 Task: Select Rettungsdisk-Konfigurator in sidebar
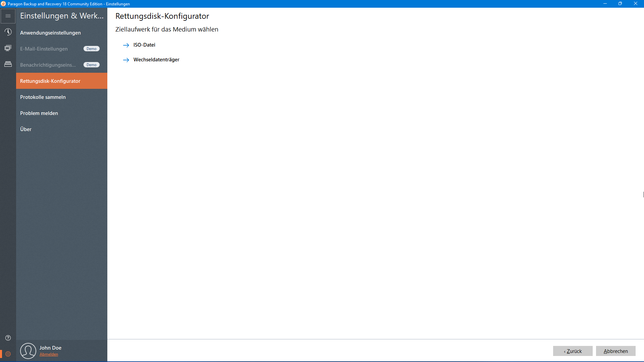(50, 81)
